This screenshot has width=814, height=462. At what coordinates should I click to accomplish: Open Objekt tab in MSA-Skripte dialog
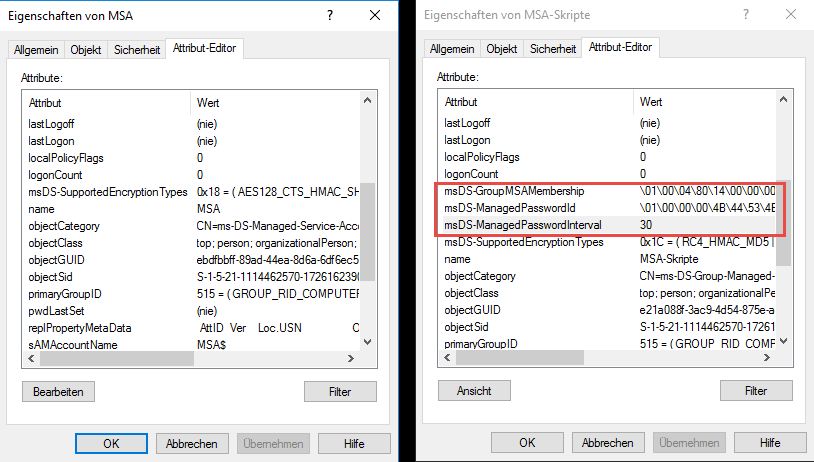501,48
